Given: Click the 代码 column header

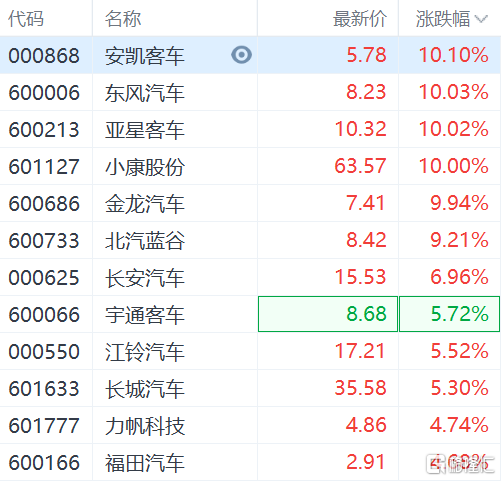Looking at the screenshot, I should pos(26,19).
